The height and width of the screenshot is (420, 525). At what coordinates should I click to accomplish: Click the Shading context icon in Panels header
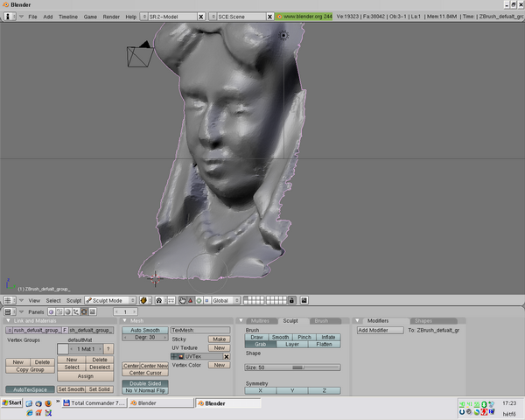[x=66, y=311]
